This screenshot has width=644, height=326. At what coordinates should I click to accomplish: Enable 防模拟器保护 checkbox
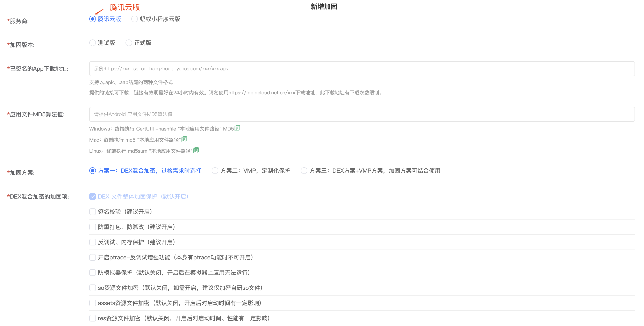(93, 273)
